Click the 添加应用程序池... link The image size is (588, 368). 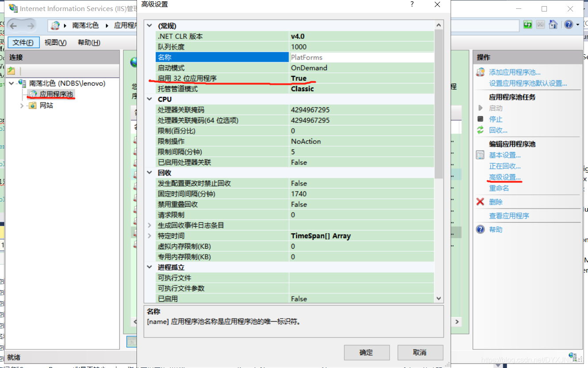[x=515, y=72]
